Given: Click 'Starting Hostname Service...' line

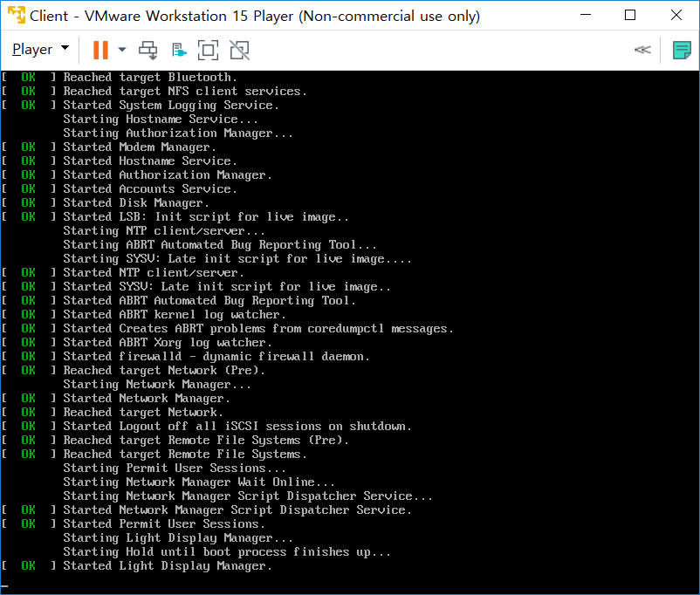Looking at the screenshot, I should coord(161,120).
